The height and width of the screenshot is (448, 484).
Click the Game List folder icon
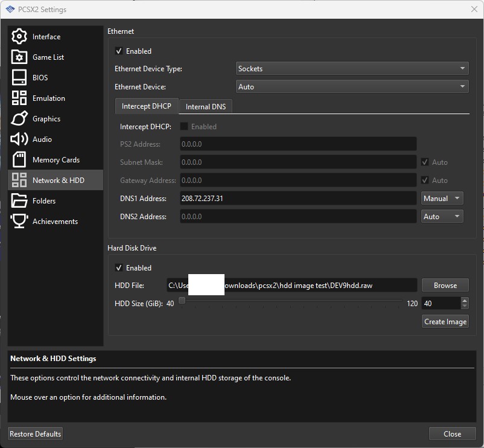coord(19,57)
